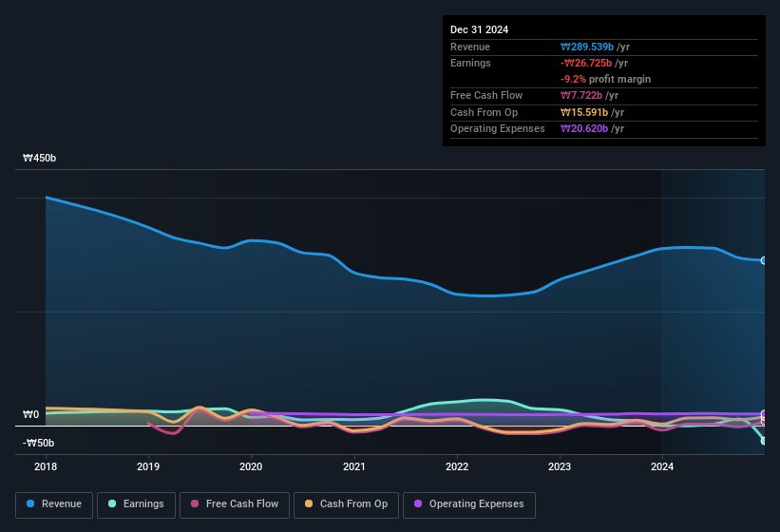Click the Revenue row label in tooltip
The image size is (780, 532).
(x=470, y=47)
